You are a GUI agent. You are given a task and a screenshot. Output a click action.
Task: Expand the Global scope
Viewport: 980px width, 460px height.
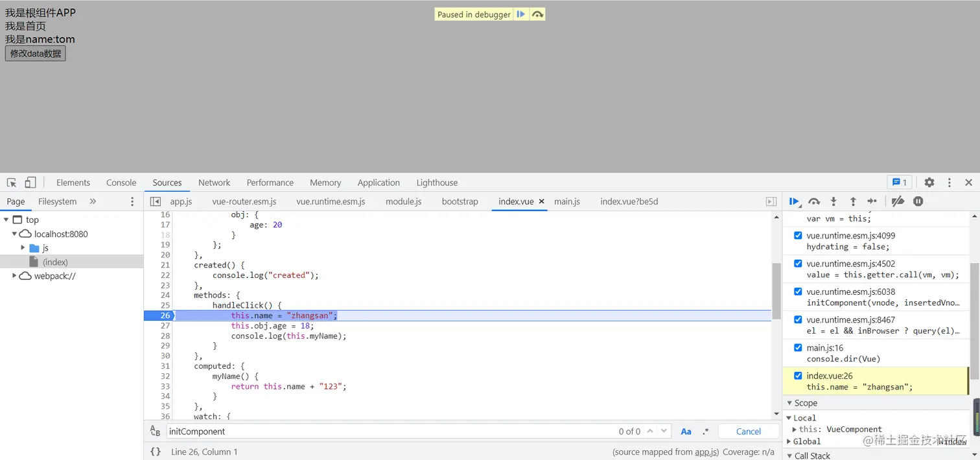pyautogui.click(x=789, y=441)
